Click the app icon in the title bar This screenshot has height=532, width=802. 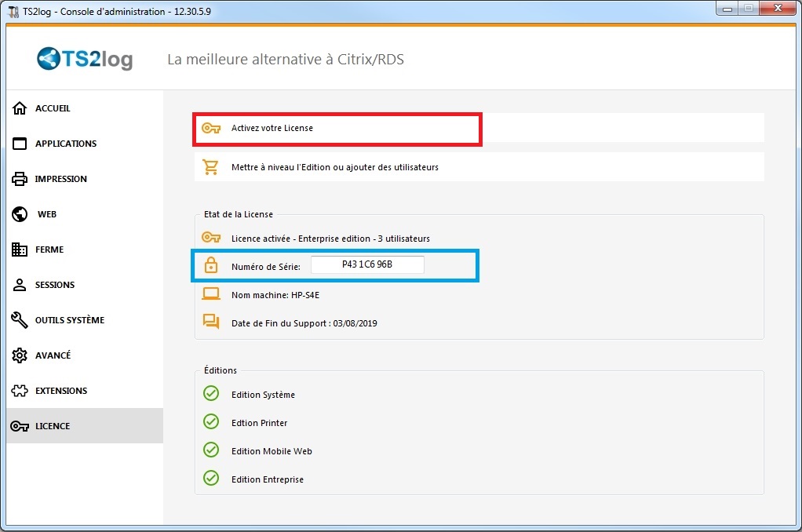(13, 11)
